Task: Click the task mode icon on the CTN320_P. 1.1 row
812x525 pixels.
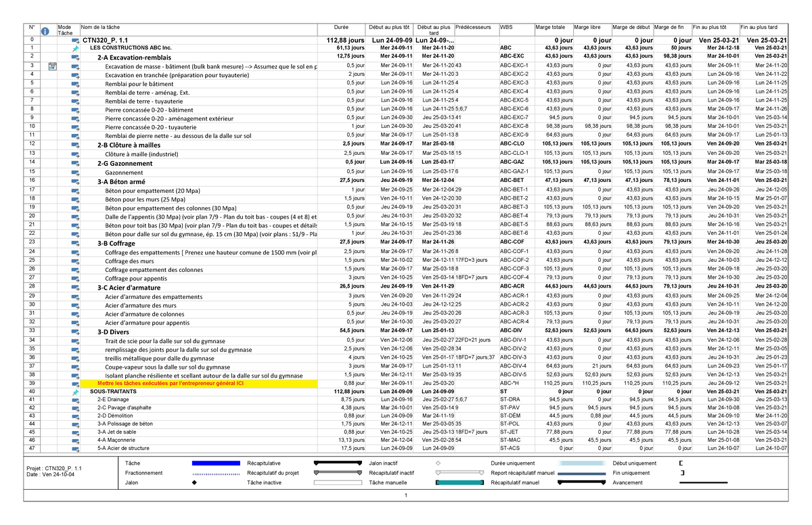Action: (x=75, y=41)
